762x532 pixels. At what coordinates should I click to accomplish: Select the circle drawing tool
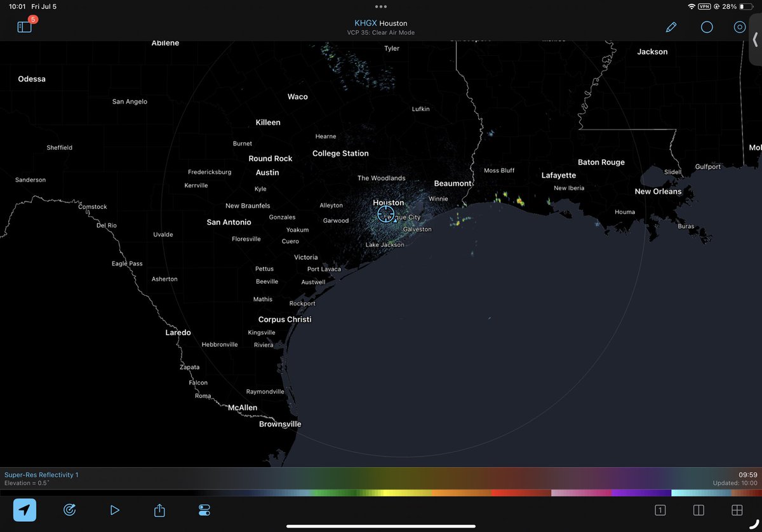[707, 27]
